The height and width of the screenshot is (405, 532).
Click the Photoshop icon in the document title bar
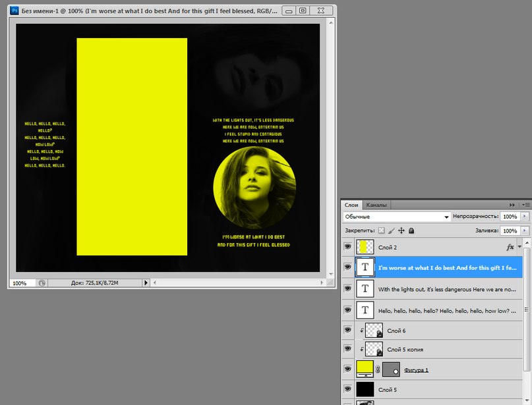(15, 11)
